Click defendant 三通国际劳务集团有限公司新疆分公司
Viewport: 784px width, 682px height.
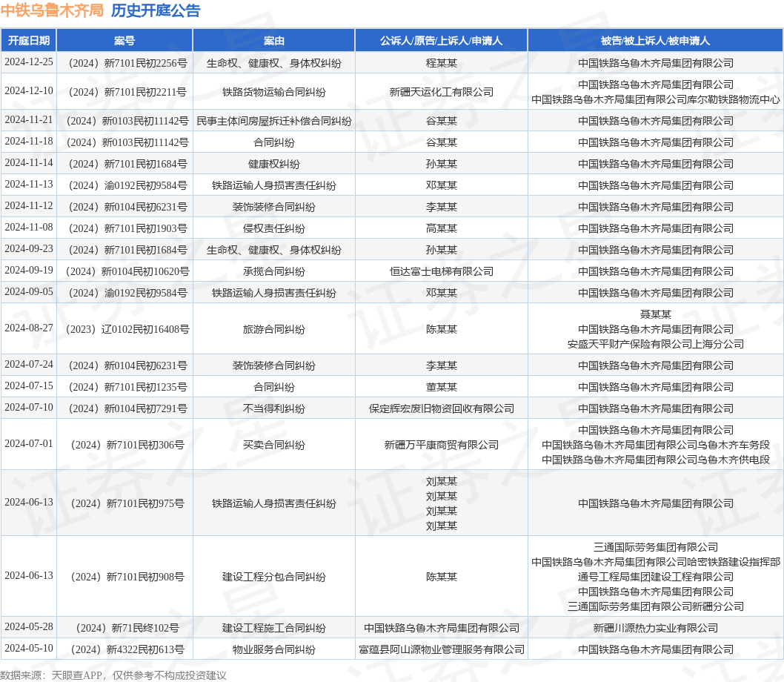tap(656, 606)
